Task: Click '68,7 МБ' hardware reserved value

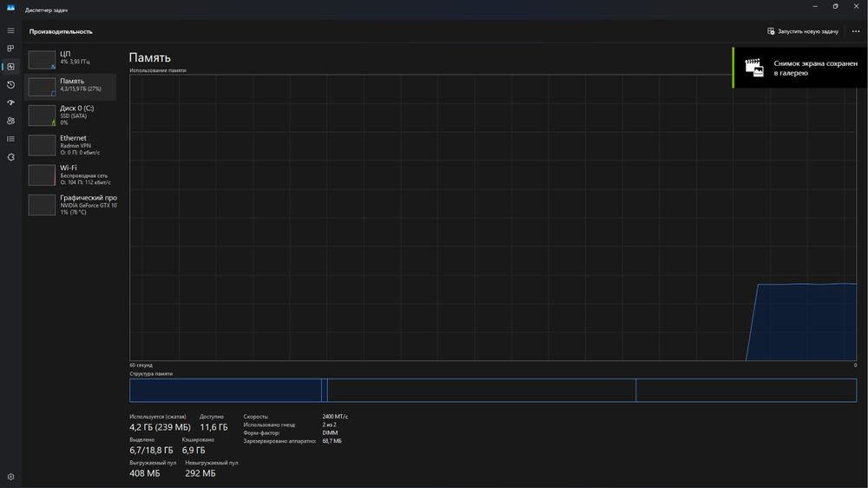Action: [x=332, y=441]
